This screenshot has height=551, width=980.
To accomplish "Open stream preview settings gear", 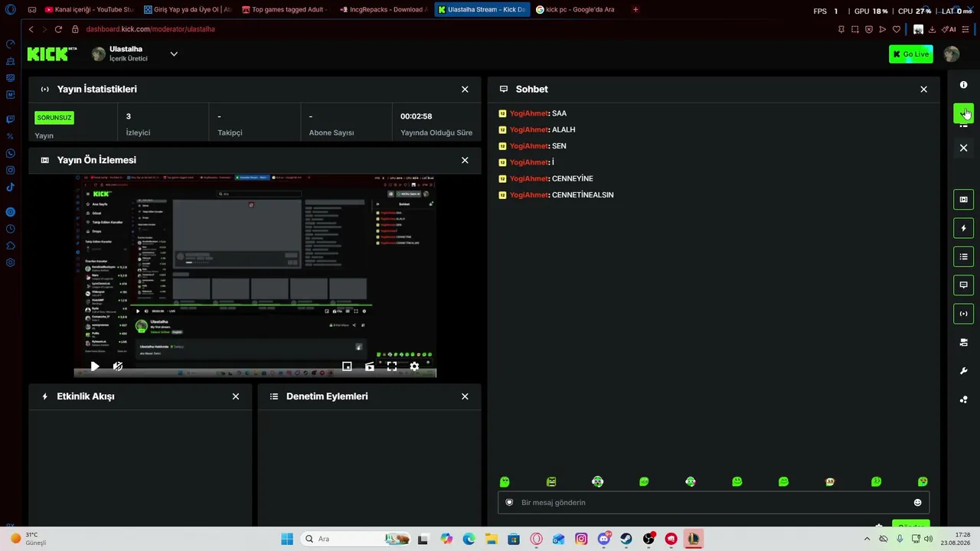I will [x=414, y=367].
